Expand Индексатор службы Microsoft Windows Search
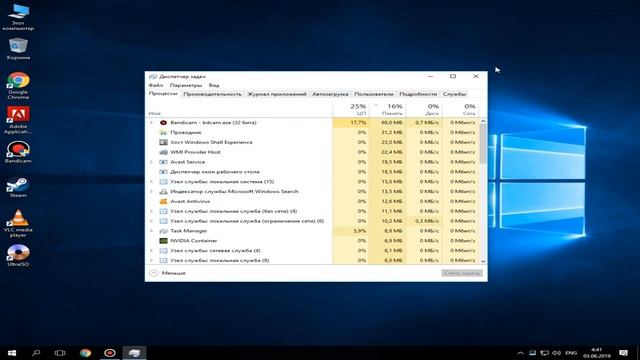Viewport: 640px width, 360px height. tap(151, 191)
